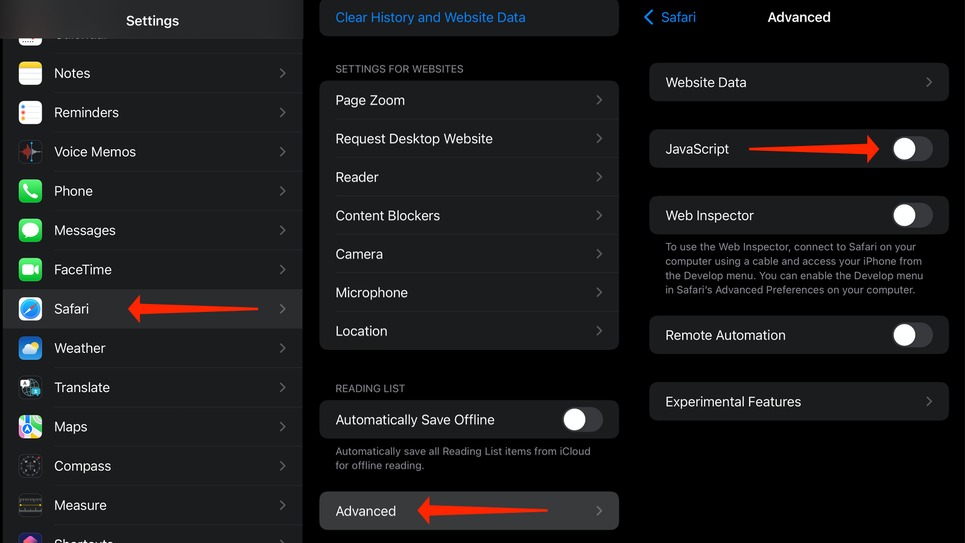965x543 pixels.
Task: Select the Messages app icon
Action: tap(30, 230)
